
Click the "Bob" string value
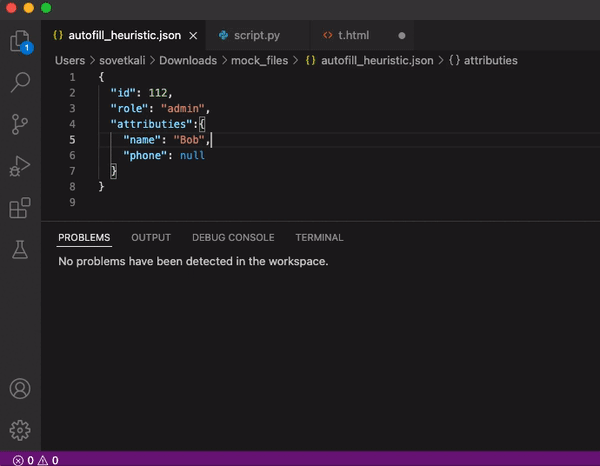(189, 140)
